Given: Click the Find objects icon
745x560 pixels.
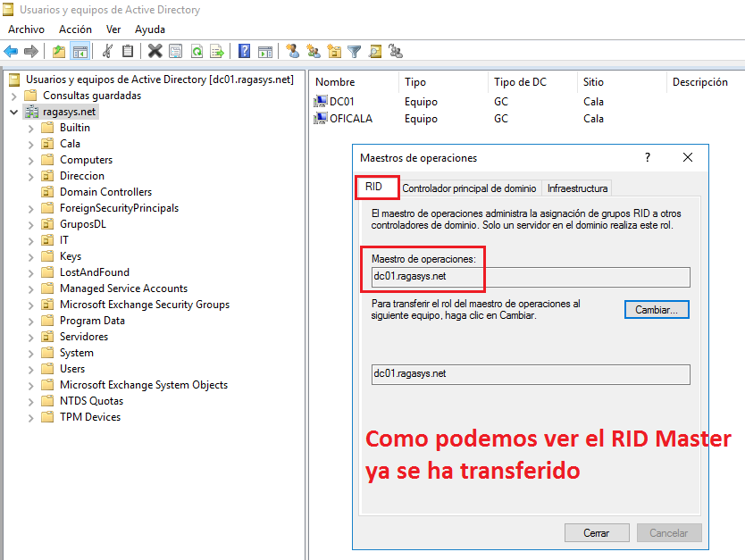Looking at the screenshot, I should click(x=375, y=51).
